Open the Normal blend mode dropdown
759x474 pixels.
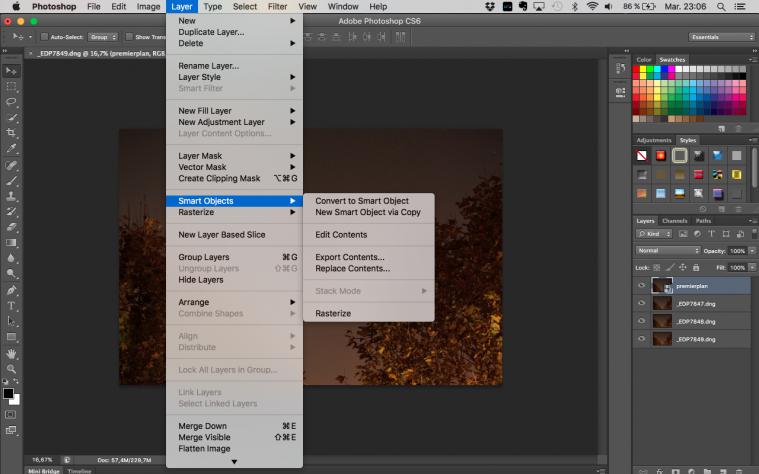[x=668, y=251]
